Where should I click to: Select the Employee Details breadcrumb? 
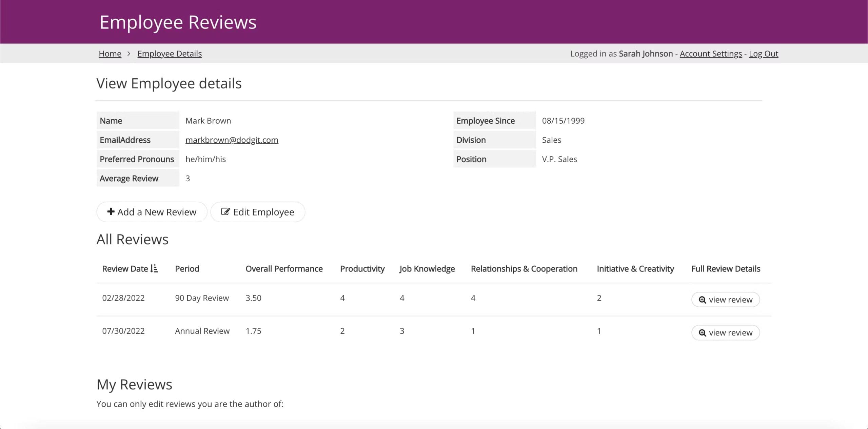pos(170,54)
